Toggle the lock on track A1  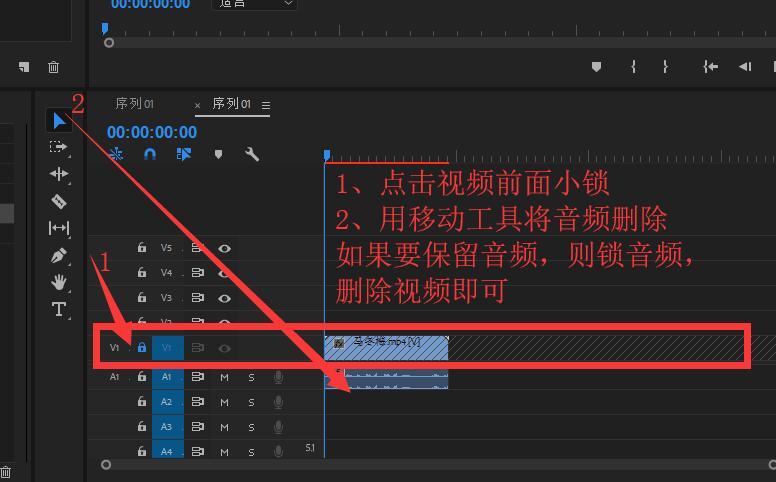[142, 377]
